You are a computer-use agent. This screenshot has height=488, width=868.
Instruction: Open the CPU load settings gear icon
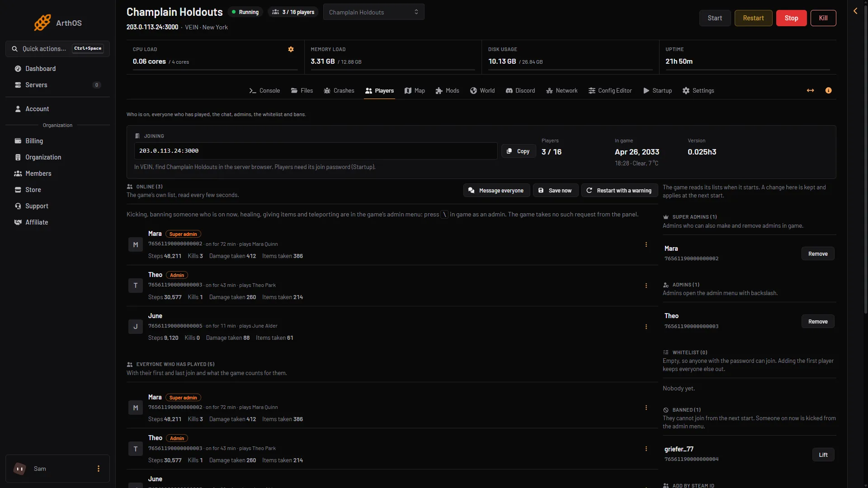pyautogui.click(x=291, y=49)
